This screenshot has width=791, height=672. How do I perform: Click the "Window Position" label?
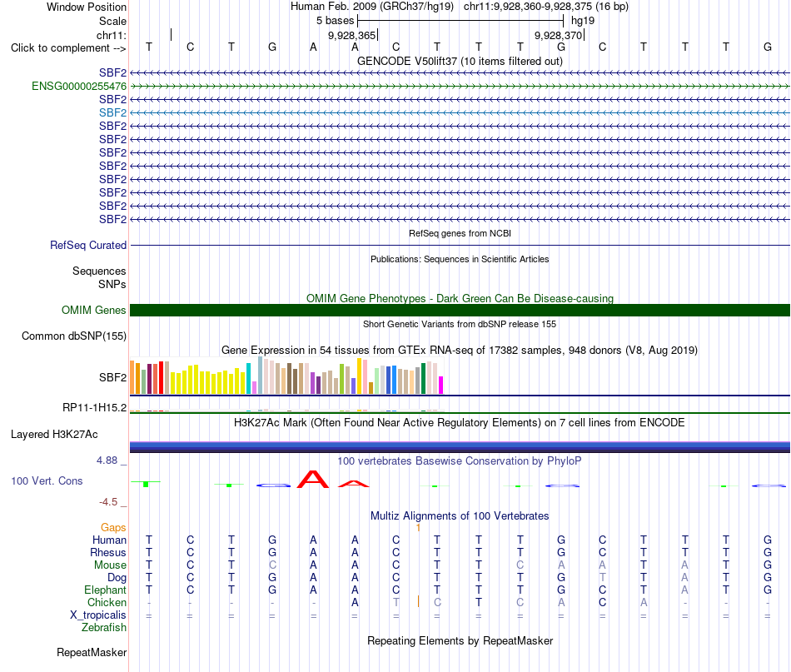(87, 7)
